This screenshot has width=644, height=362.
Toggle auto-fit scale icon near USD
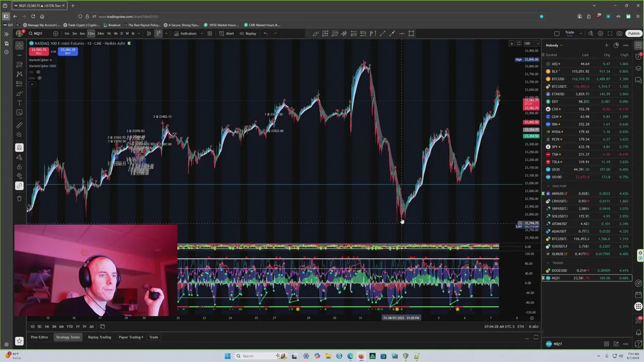[x=519, y=43]
